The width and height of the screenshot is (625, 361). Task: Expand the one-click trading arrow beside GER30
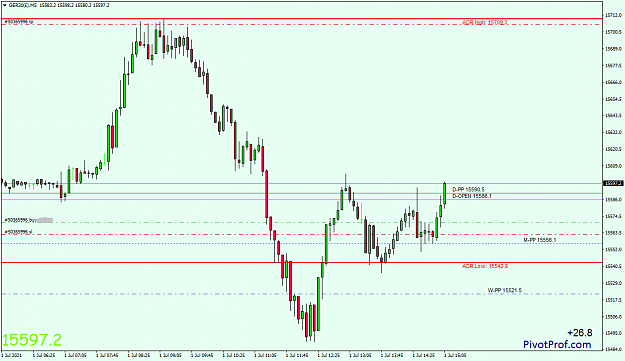[x=4, y=5]
